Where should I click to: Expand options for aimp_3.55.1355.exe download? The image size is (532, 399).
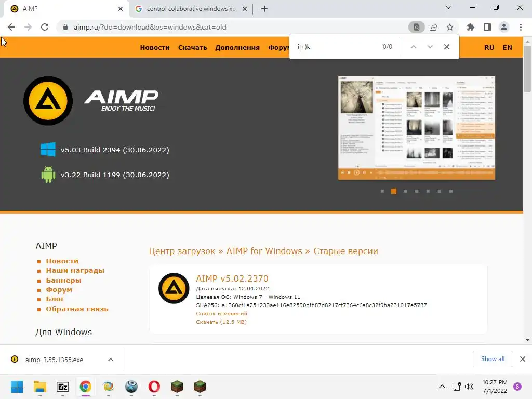coord(111,360)
